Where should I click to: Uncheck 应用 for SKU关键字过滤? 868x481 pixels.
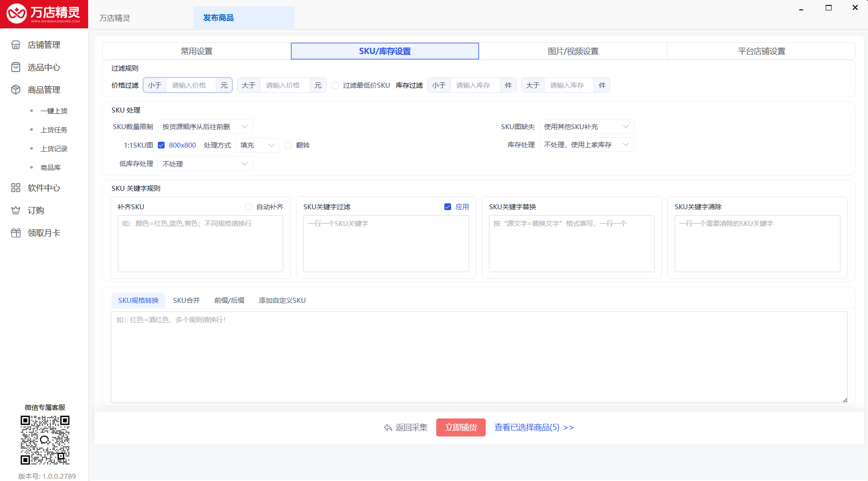447,207
